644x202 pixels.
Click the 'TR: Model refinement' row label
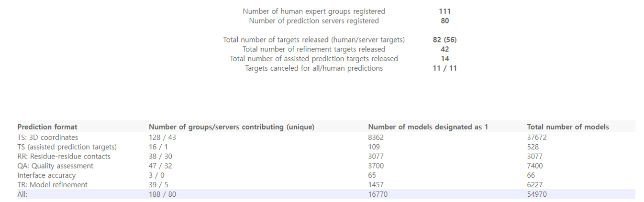[52, 185]
